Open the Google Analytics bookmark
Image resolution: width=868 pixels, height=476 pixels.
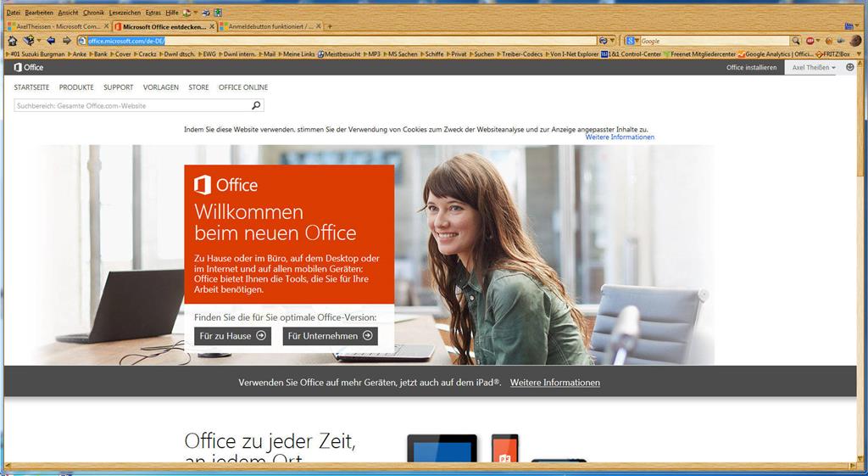776,54
